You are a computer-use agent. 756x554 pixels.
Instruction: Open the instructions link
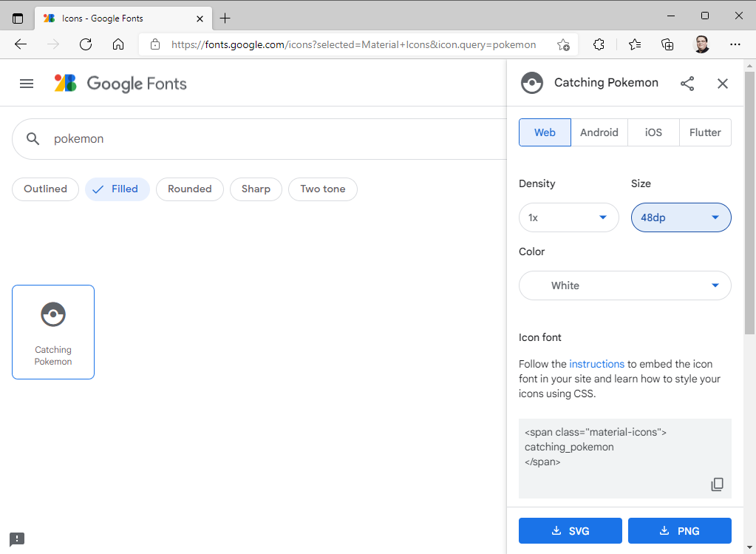(x=596, y=364)
